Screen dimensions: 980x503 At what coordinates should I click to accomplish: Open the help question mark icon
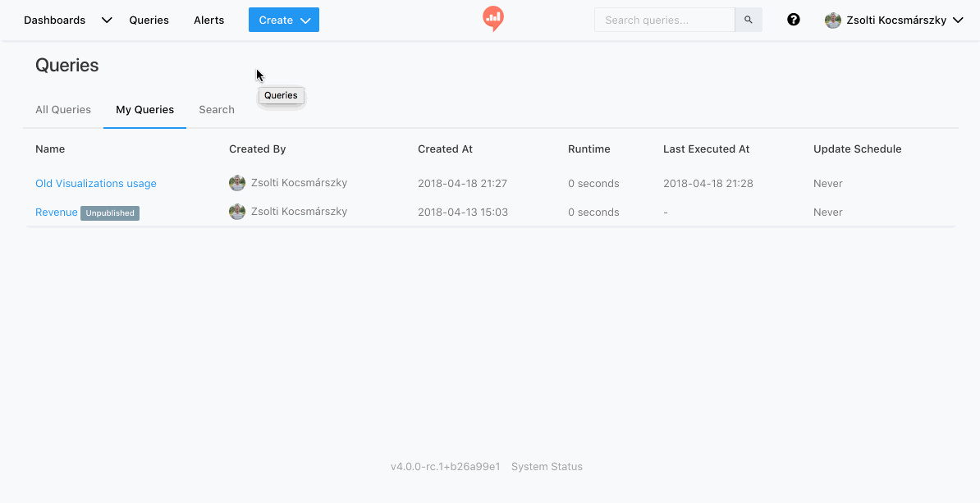(793, 20)
